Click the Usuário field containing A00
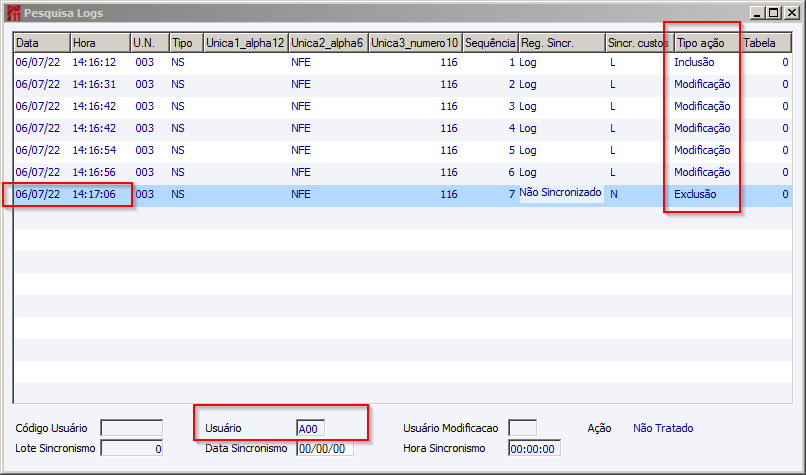The height and width of the screenshot is (475, 806). (x=310, y=428)
